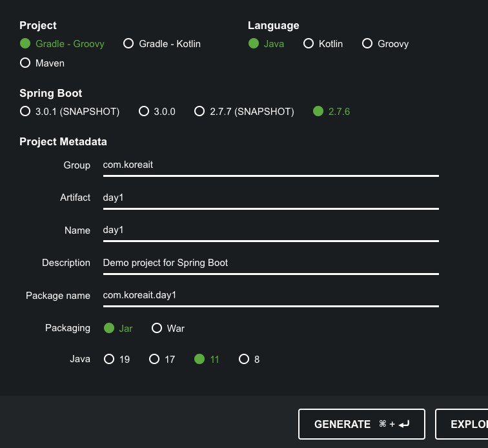Select Java as the language
The width and height of the screenshot is (488, 448).
click(266, 44)
